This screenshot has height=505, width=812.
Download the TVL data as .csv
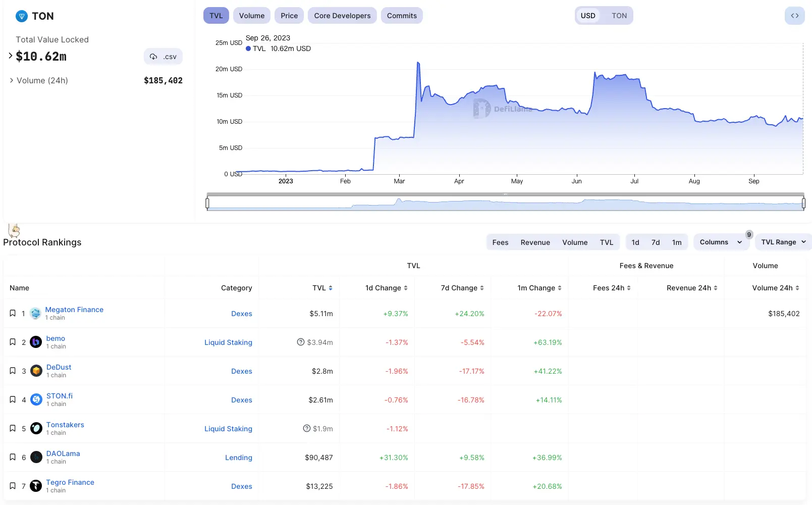point(163,57)
